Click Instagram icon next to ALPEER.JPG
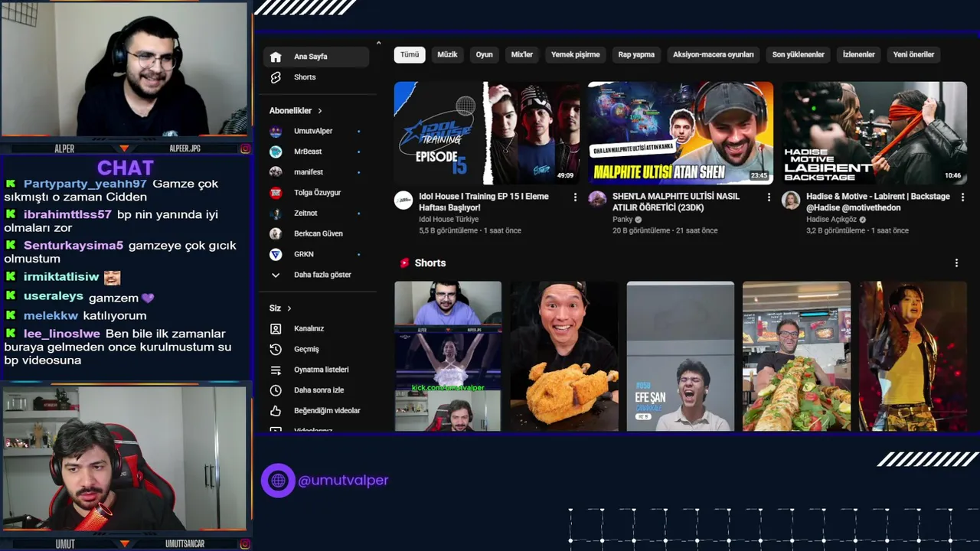 pyautogui.click(x=246, y=148)
